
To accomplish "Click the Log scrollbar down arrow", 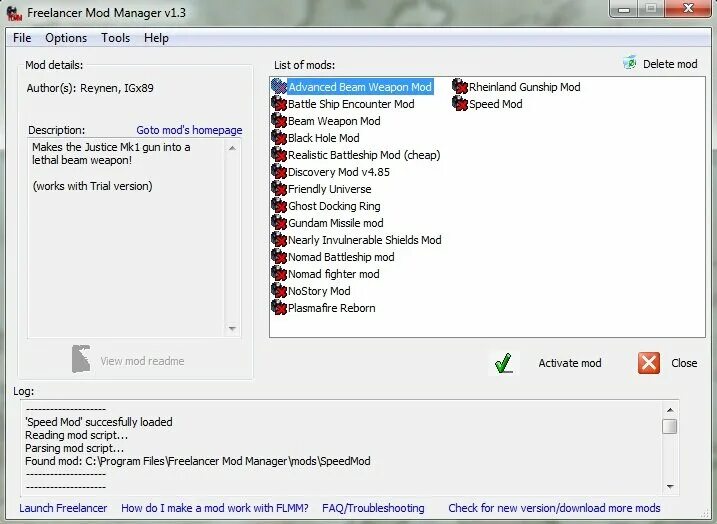I will click(x=670, y=487).
